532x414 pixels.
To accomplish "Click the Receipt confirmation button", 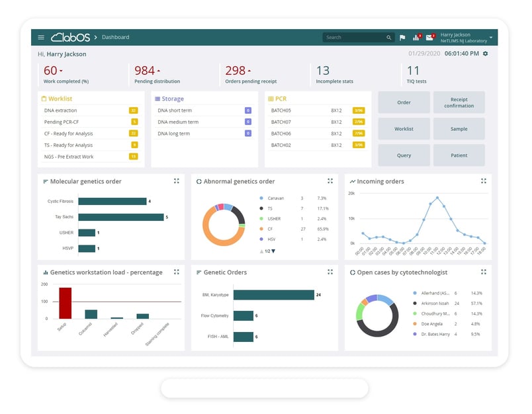I will click(459, 103).
